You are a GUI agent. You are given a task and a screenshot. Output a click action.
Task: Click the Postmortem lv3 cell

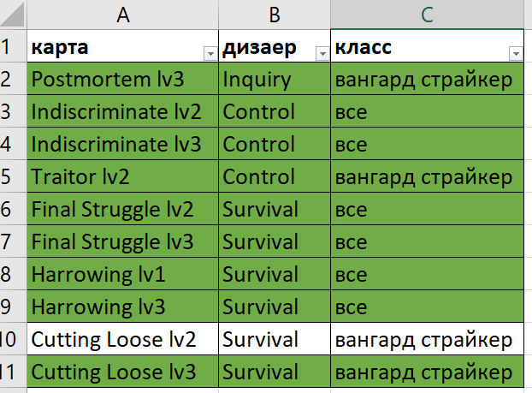pyautogui.click(x=122, y=79)
